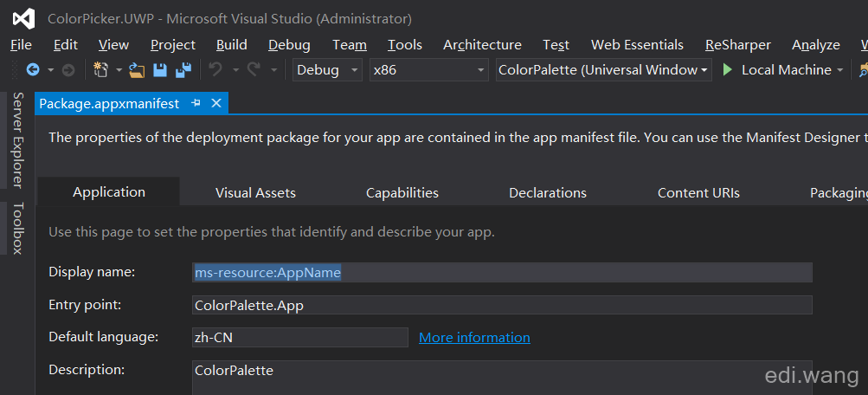This screenshot has width=868, height=395.
Task: Click the Default language zh-CN field
Action: tap(300, 337)
